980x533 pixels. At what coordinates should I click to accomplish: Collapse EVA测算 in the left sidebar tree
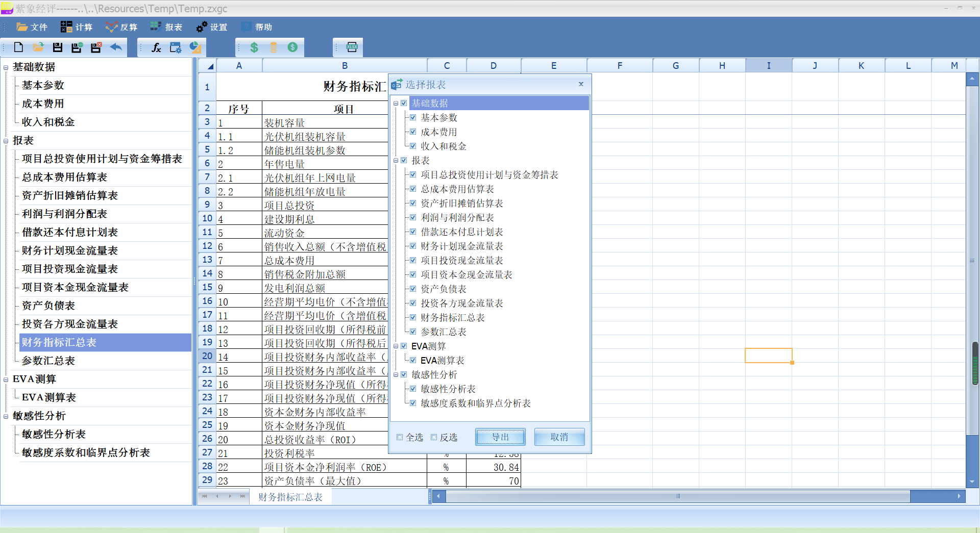6,380
